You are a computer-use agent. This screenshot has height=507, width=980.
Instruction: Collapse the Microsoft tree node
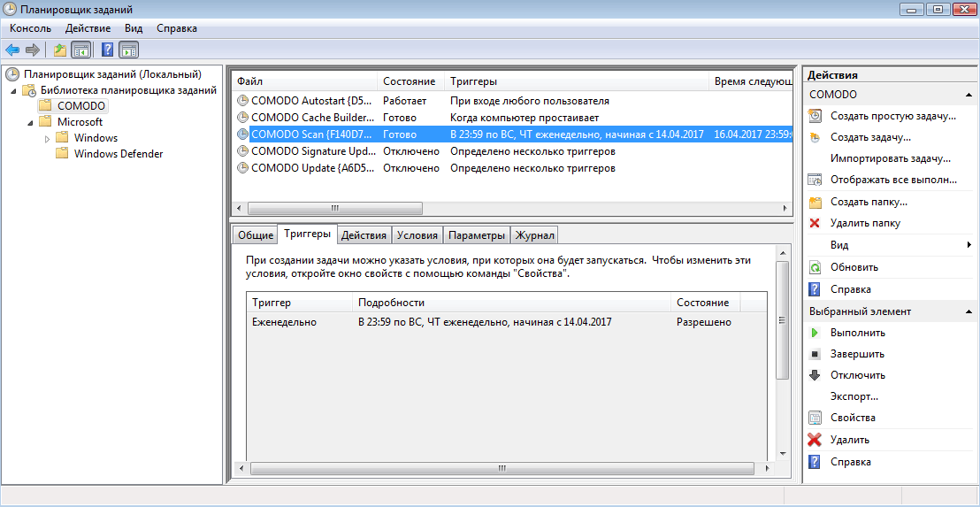tap(30, 122)
